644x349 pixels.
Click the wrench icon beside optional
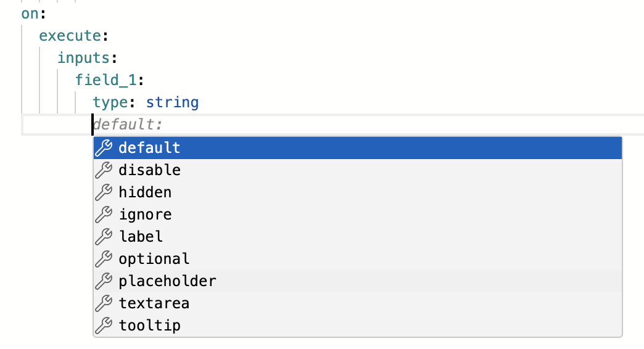104,259
